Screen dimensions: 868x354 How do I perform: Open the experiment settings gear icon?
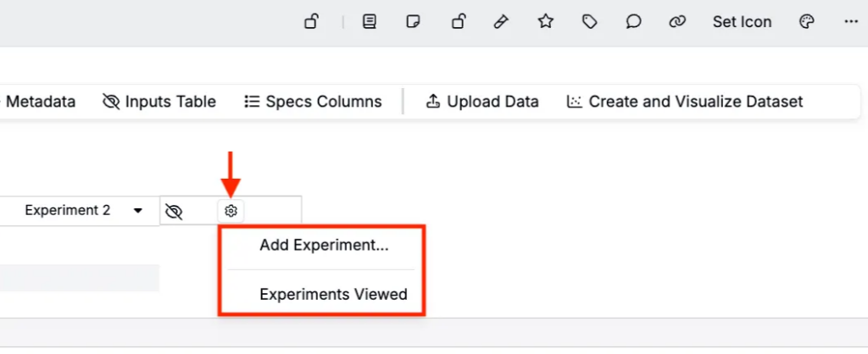[x=231, y=211]
